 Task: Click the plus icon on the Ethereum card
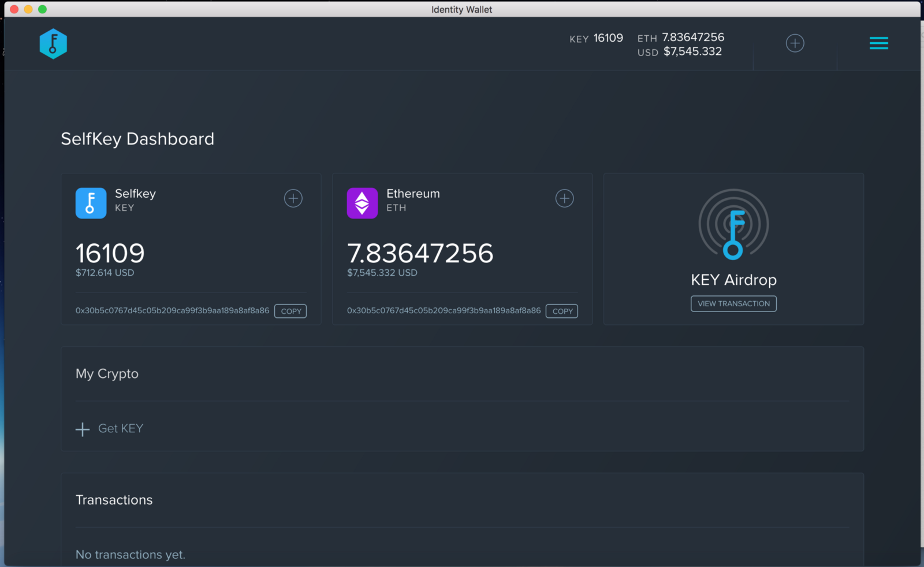[565, 198]
